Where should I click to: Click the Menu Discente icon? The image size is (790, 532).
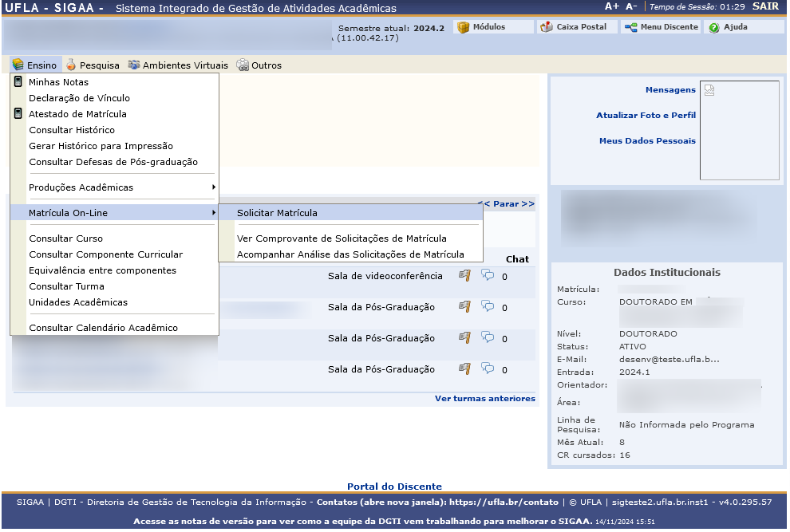point(630,26)
